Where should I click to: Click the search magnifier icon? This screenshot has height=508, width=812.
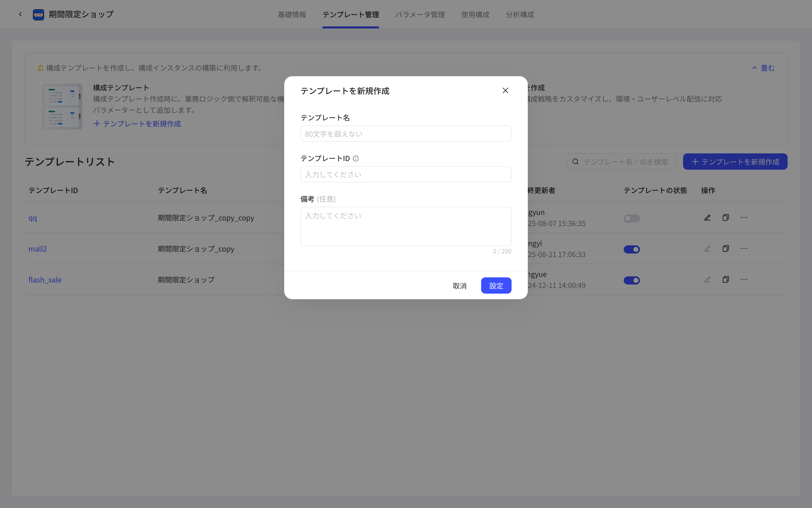[576, 162]
